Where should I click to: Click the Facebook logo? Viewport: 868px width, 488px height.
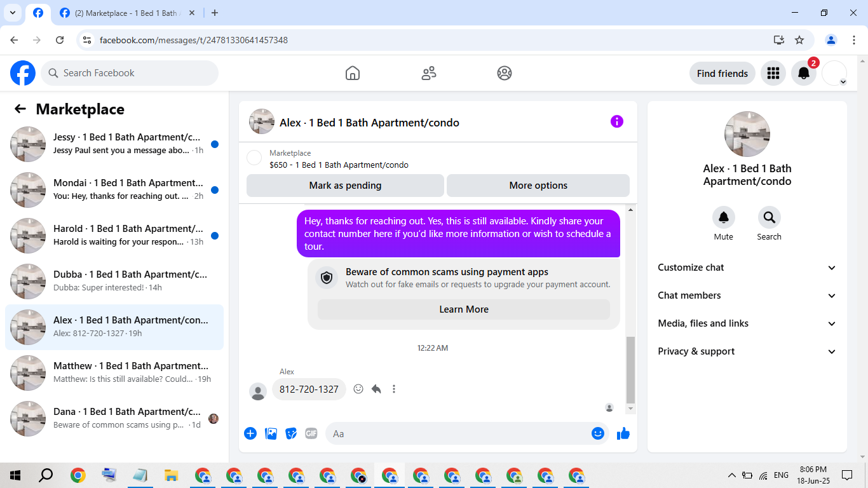(x=23, y=73)
